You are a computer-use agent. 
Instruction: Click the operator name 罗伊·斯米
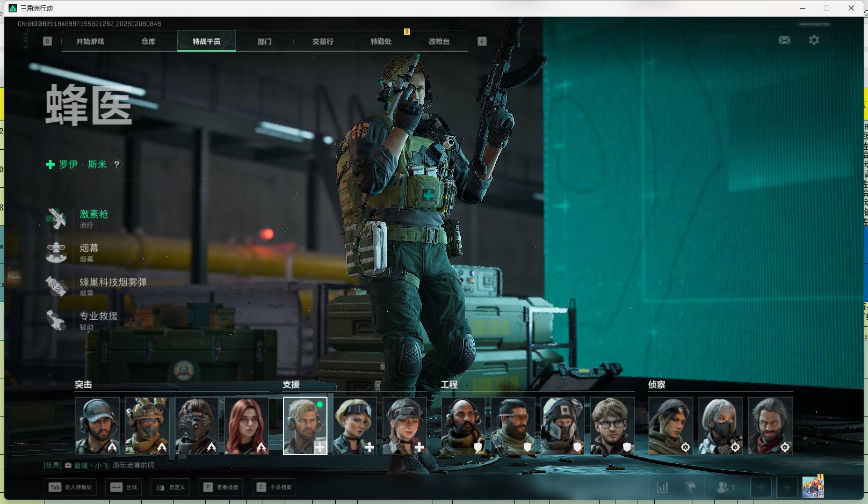point(83,165)
